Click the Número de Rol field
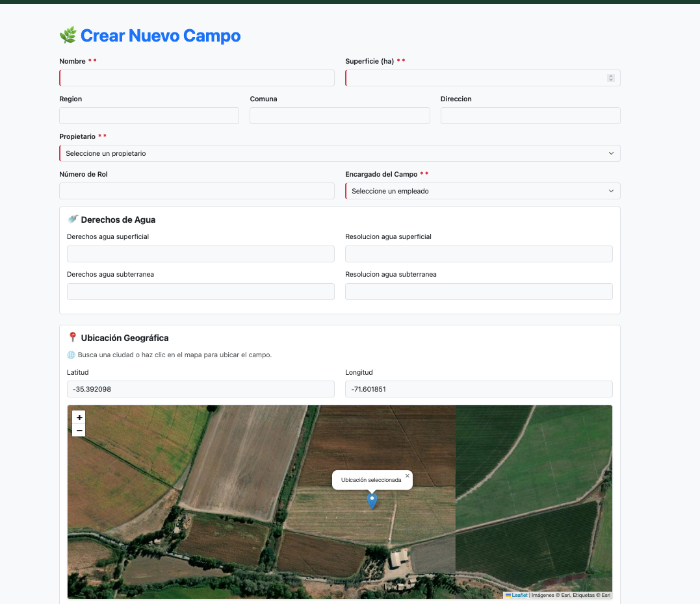The image size is (700, 604). (196, 190)
